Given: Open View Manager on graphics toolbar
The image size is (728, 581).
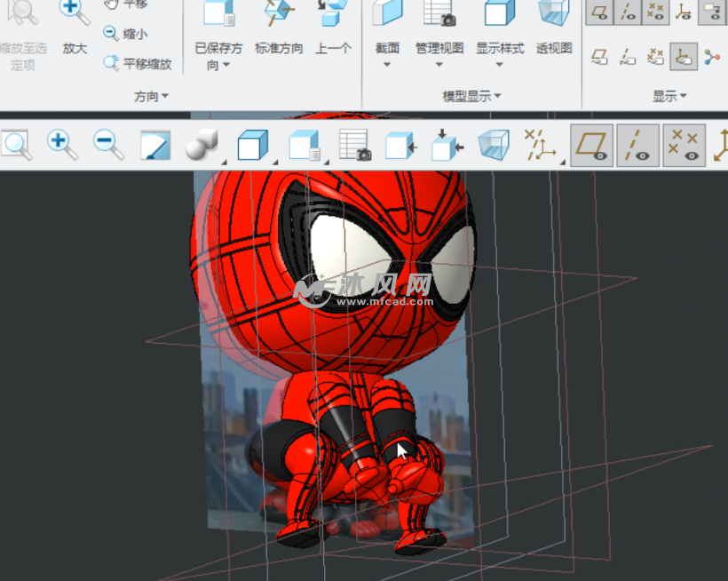Looking at the screenshot, I should [x=355, y=146].
